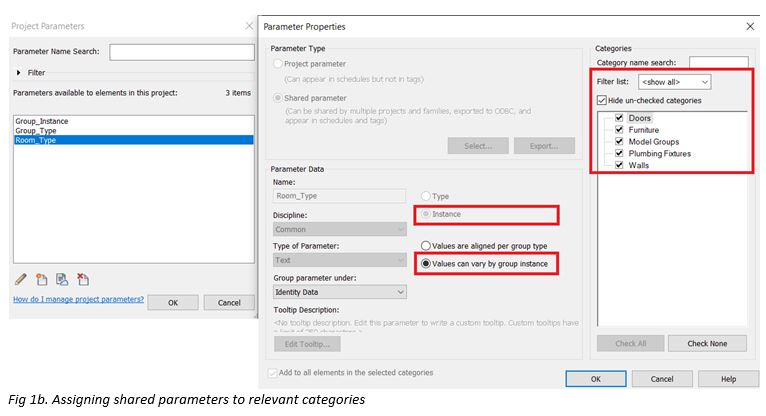
Task: Click the Plumbing Fixtures category label
Action: click(660, 153)
